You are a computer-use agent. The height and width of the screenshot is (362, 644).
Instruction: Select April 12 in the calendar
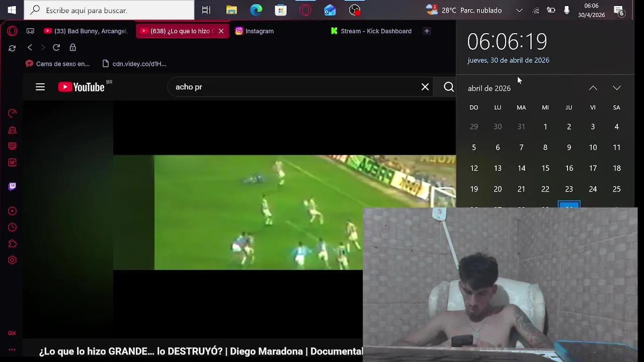[474, 168]
